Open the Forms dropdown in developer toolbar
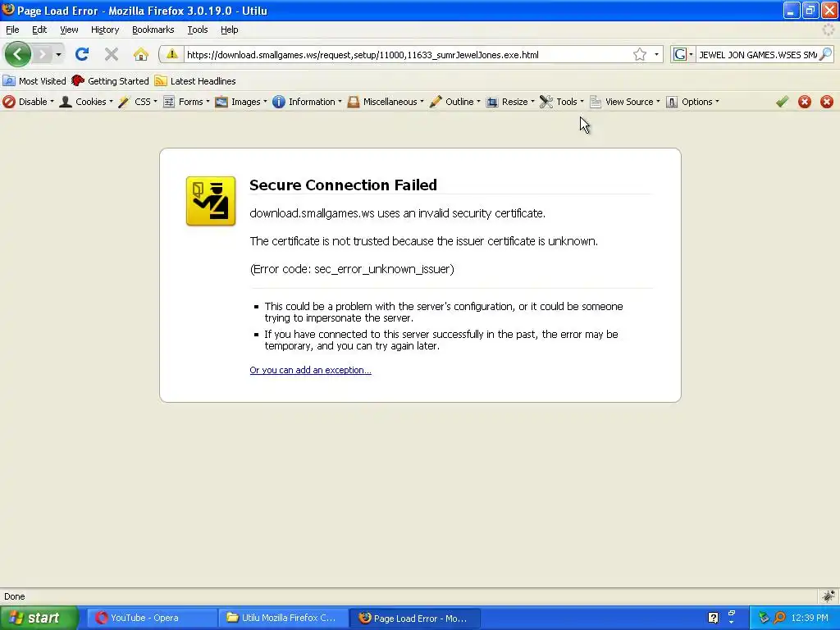This screenshot has height=630, width=840. click(186, 102)
